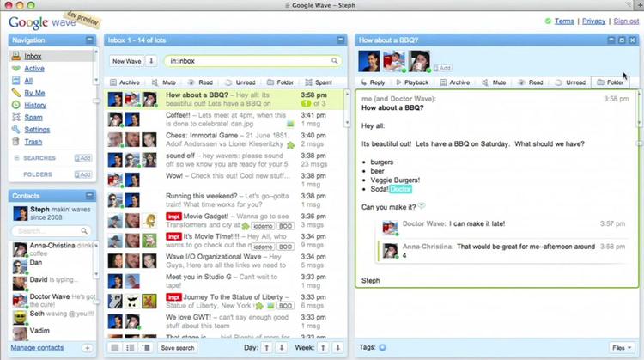
Task: Minimize the Contacts panel
Action: pyautogui.click(x=89, y=196)
